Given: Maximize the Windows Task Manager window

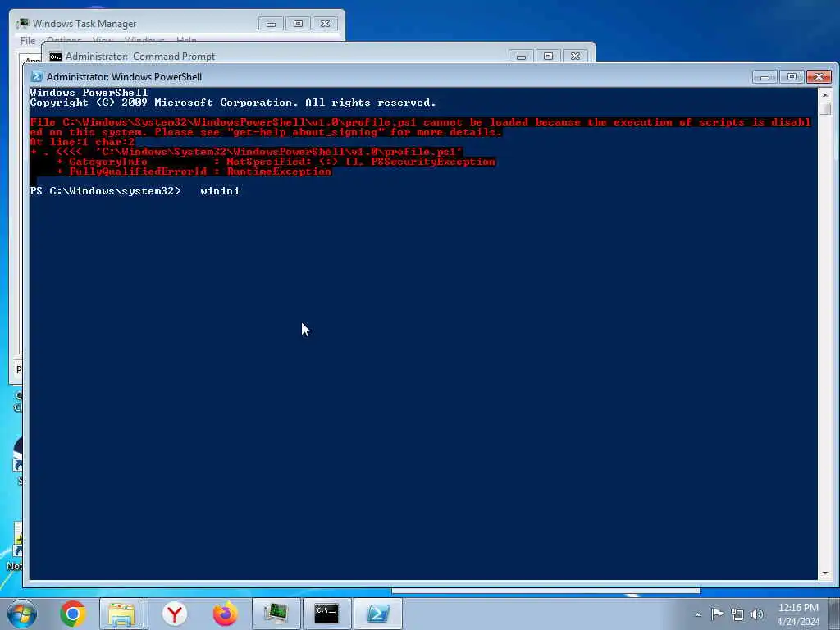Looking at the screenshot, I should [298, 24].
